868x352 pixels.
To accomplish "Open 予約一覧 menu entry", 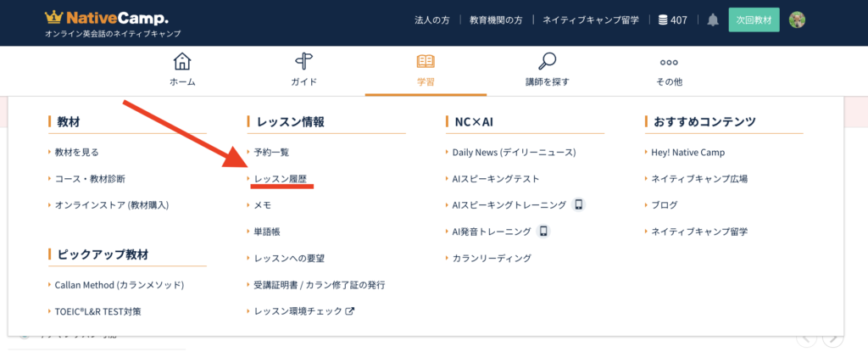I will [271, 152].
